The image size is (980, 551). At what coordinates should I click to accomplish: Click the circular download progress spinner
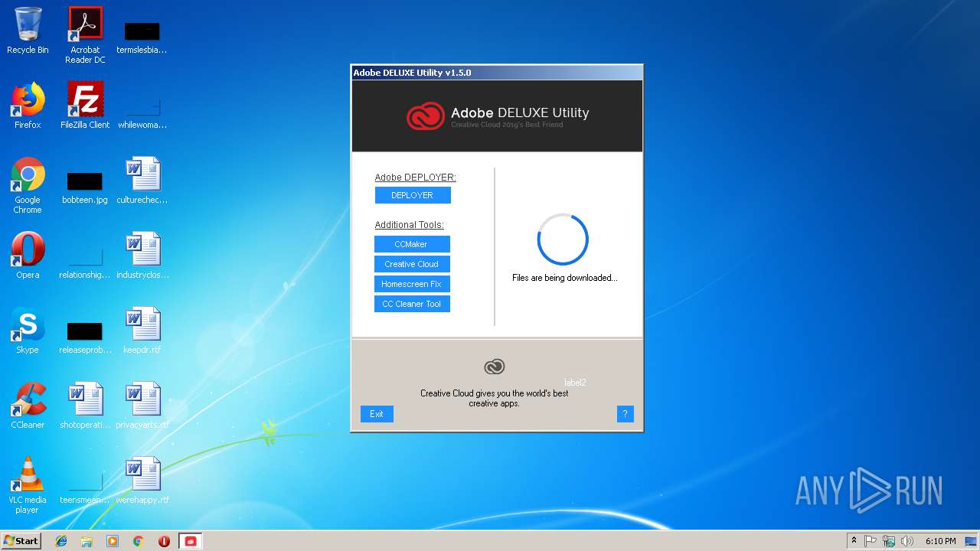pyautogui.click(x=563, y=240)
